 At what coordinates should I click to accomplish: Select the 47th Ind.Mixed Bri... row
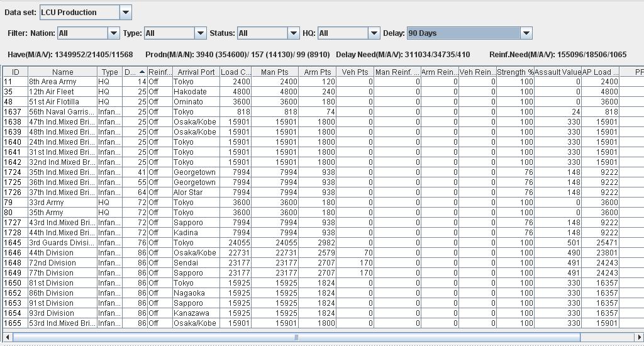[323, 122]
